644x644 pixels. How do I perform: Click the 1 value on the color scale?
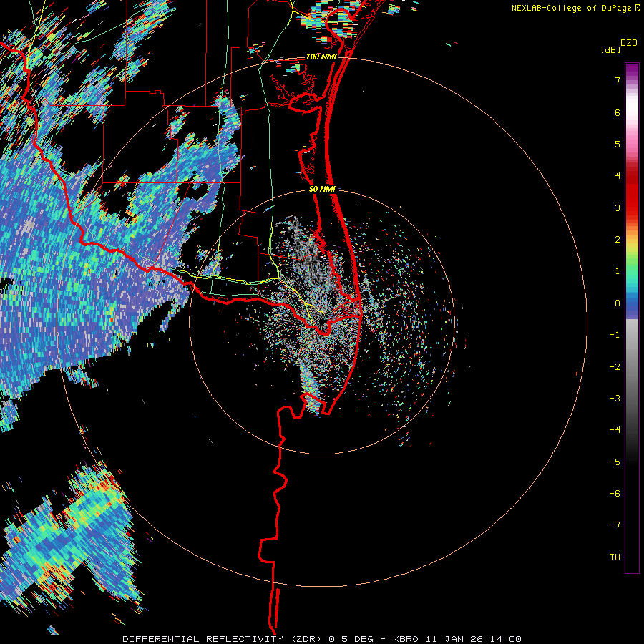[618, 271]
